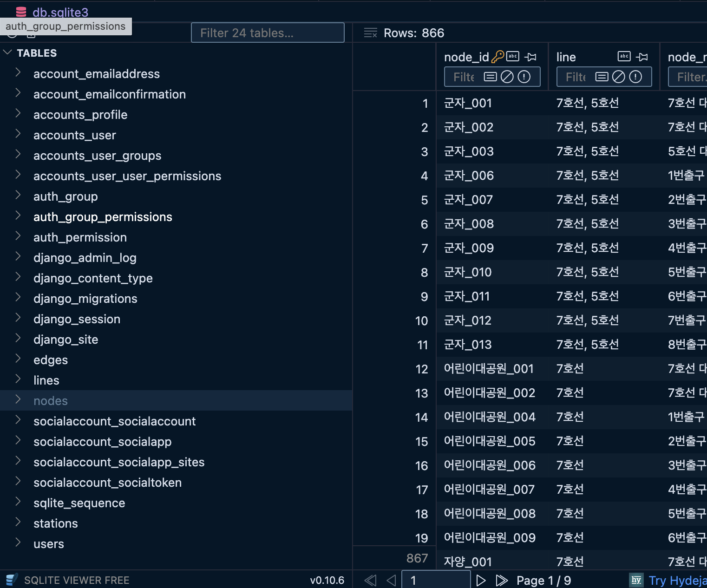Jump to the last page with double arrow
707x588 pixels.
click(x=502, y=580)
